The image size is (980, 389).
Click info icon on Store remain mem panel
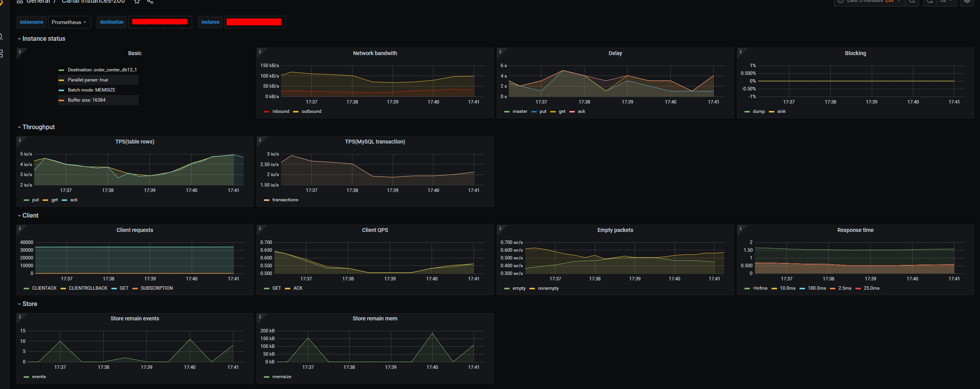[x=260, y=316]
